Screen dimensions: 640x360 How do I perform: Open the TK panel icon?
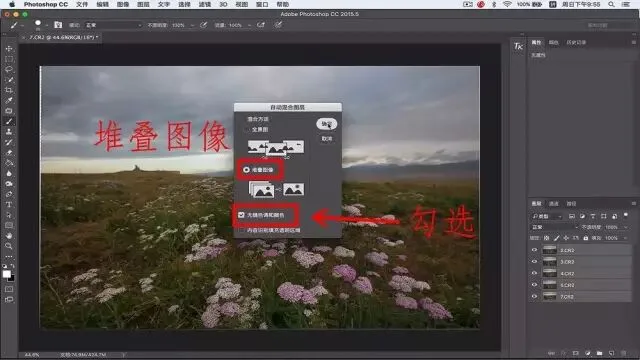point(518,46)
